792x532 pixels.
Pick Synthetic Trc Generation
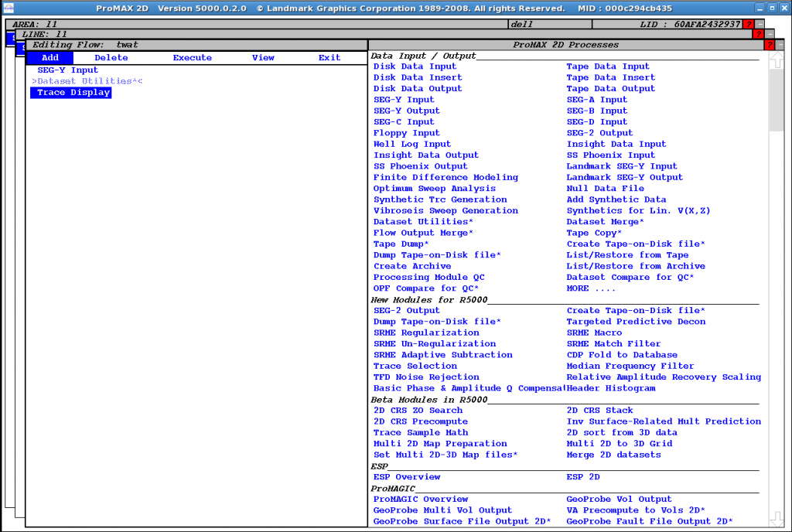(440, 199)
